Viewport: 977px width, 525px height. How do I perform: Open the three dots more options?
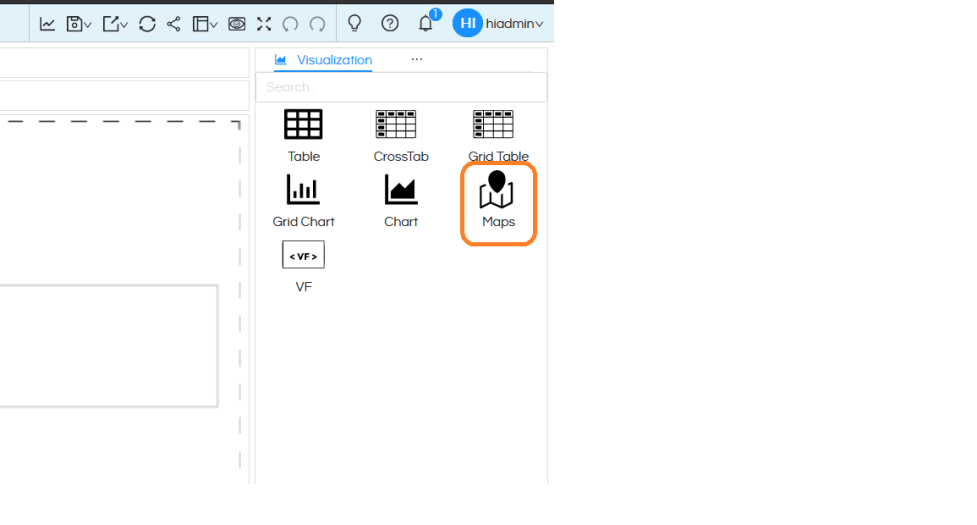[x=417, y=59]
